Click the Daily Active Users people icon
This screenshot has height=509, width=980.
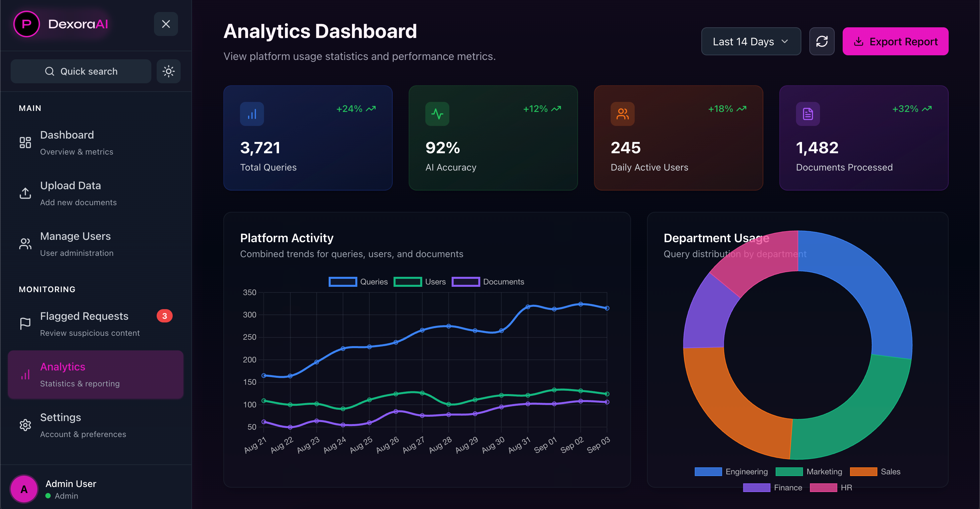click(x=622, y=114)
